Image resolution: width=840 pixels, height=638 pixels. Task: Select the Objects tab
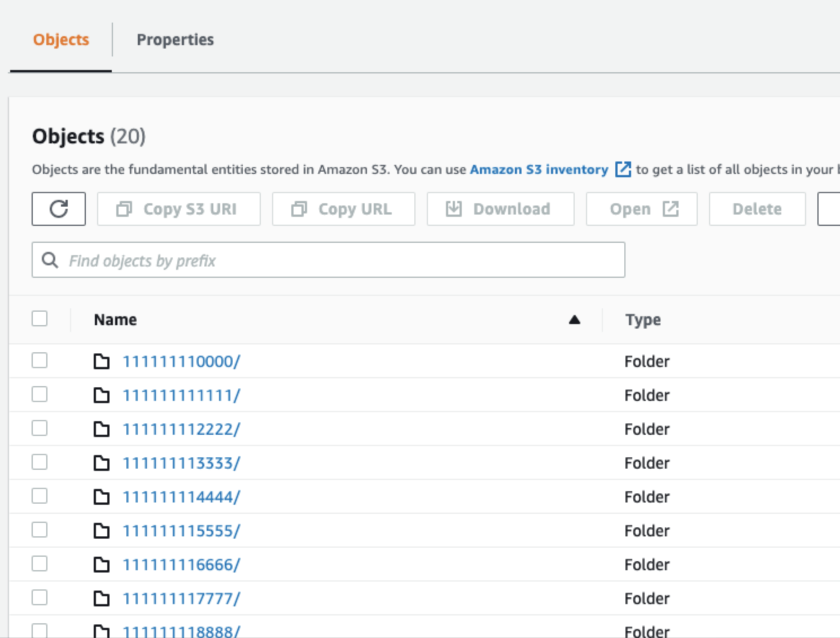[60, 40]
